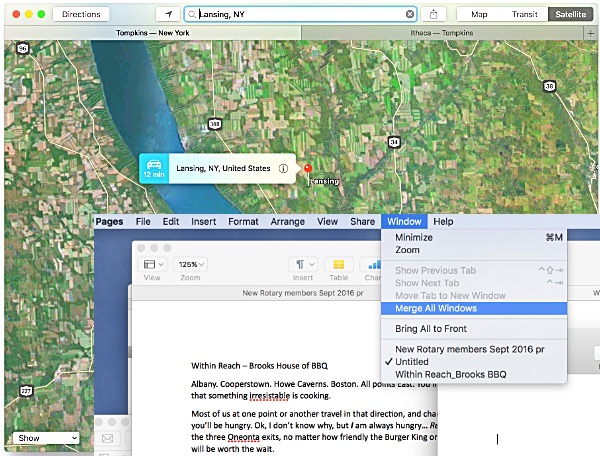Switch to standard Map view
Viewport: 600px width, 456px height.
pos(480,14)
